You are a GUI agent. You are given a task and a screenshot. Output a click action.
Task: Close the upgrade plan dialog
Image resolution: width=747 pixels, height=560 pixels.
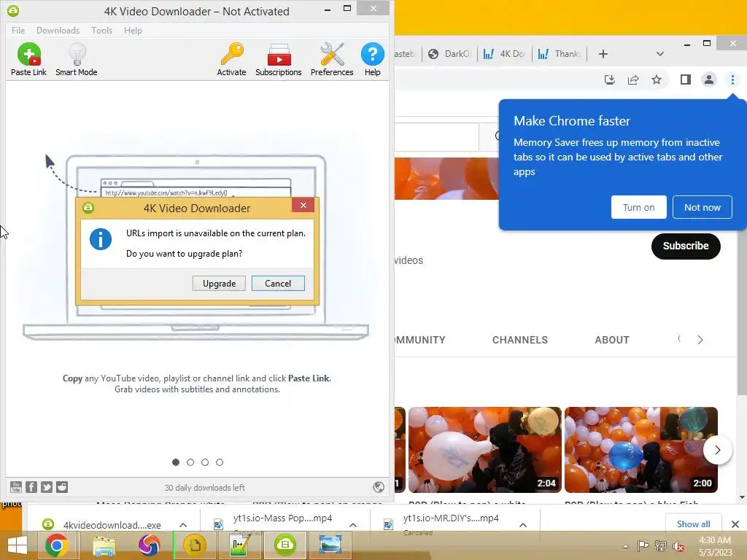click(x=303, y=205)
